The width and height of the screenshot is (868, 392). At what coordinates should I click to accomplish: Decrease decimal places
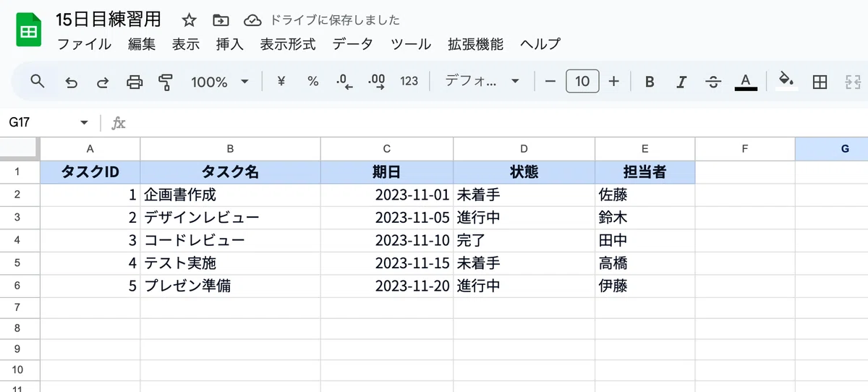click(x=345, y=82)
